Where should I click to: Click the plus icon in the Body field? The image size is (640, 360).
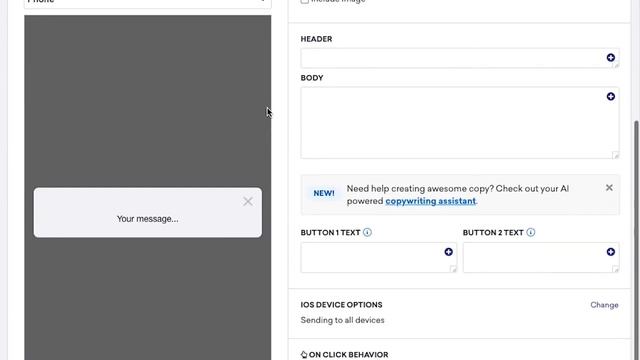click(611, 96)
